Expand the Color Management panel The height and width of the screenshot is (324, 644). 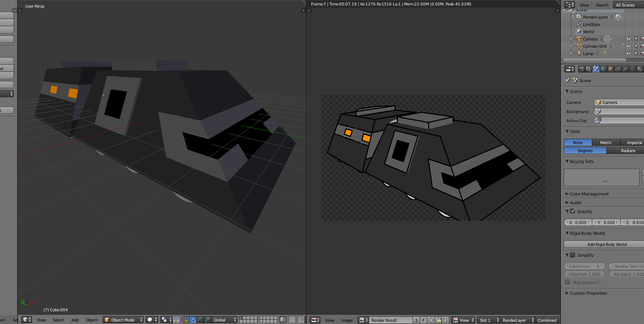click(x=589, y=194)
